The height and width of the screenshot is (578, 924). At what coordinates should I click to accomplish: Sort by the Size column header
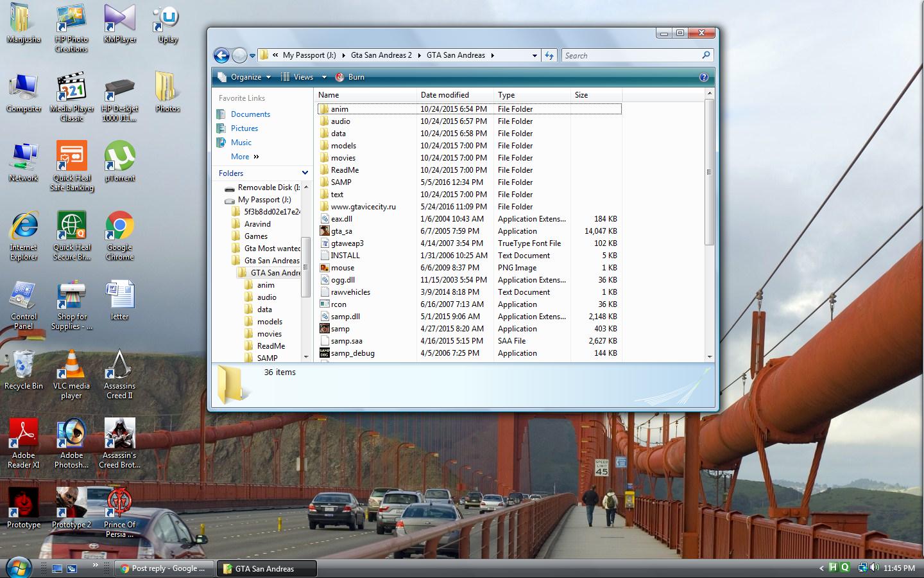[596, 95]
